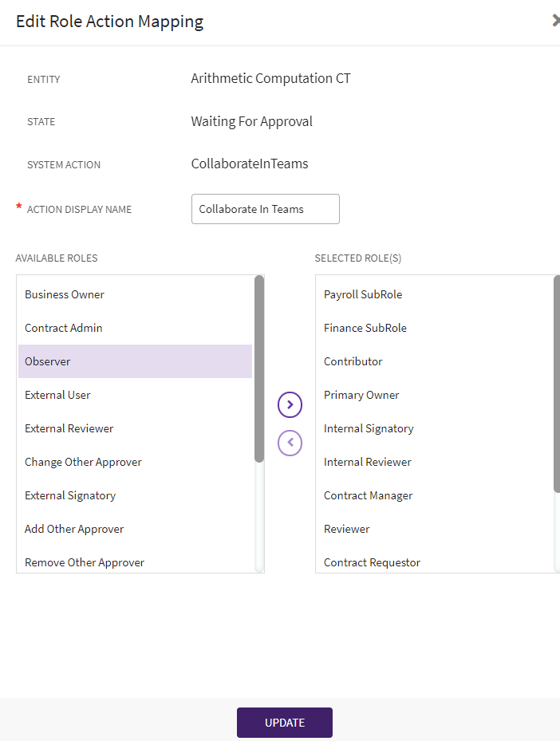Select Business Owner in available roles
Screen dimensions: 560x741
[65, 294]
